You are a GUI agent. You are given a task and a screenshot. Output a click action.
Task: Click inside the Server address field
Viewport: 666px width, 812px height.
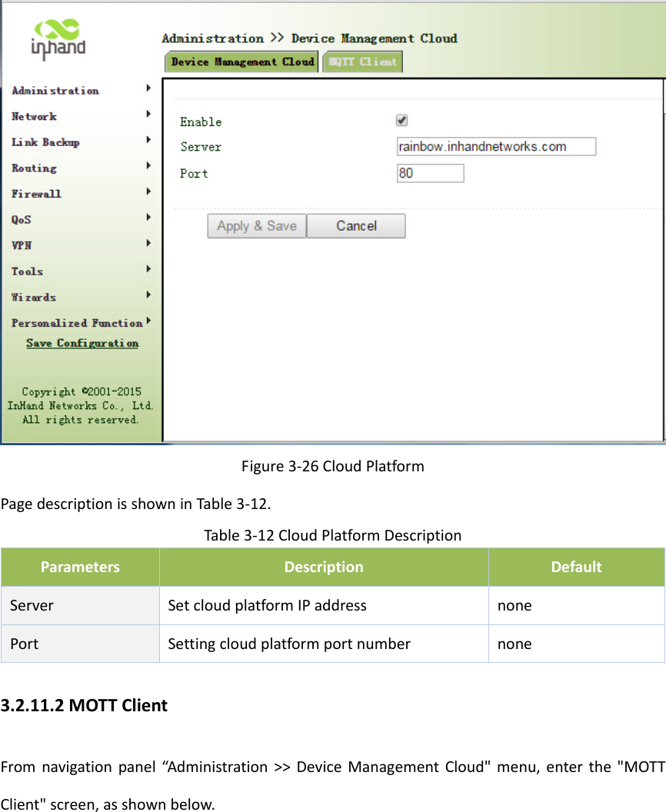tap(496, 146)
